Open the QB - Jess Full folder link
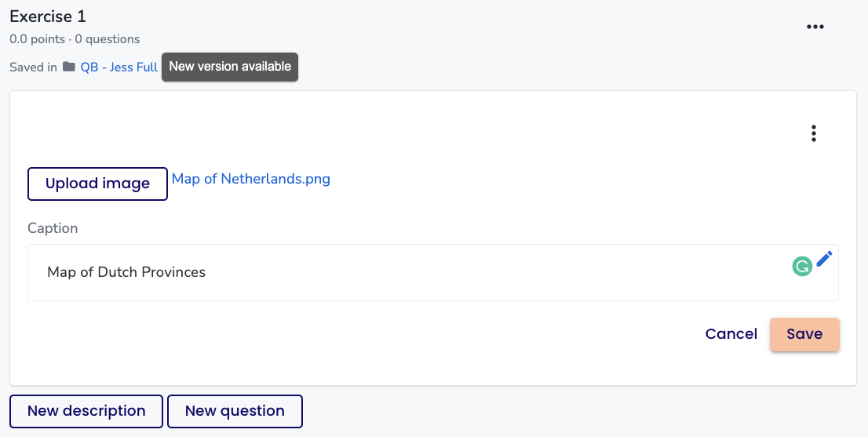This screenshot has width=868, height=444. click(x=119, y=67)
